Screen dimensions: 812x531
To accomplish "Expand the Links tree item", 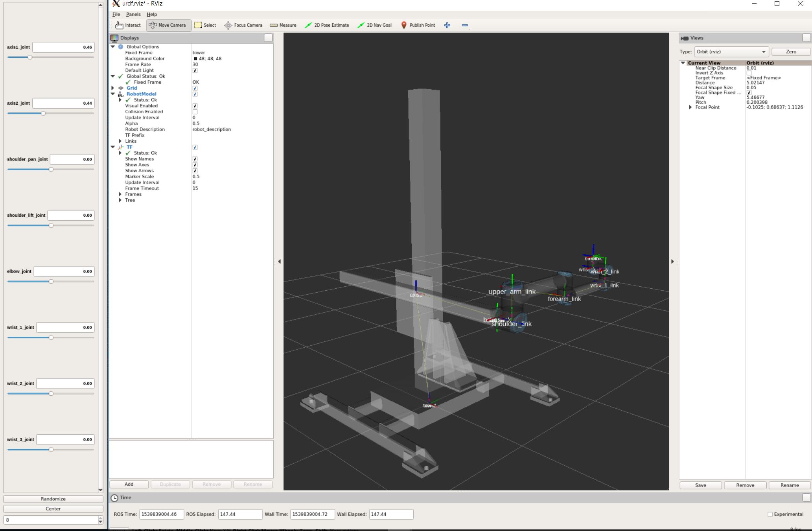I will tap(120, 141).
